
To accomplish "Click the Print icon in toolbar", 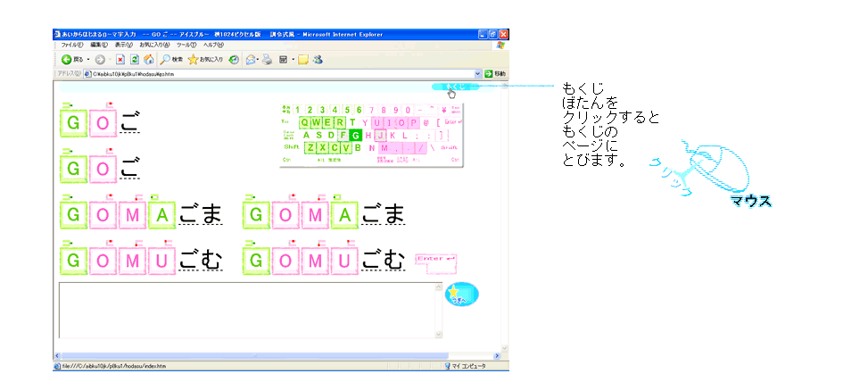I will click(266, 59).
